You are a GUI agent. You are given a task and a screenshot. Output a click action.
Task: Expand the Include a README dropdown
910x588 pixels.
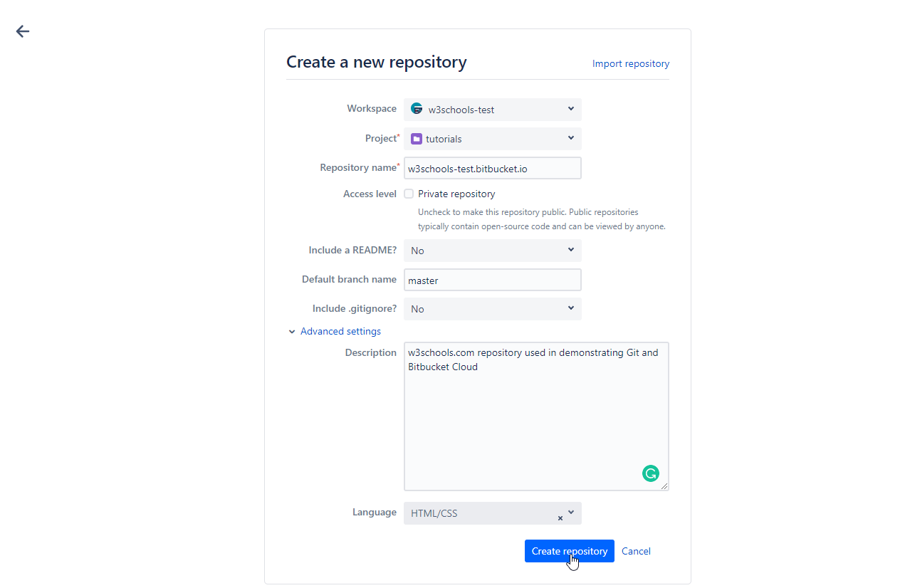pos(493,251)
